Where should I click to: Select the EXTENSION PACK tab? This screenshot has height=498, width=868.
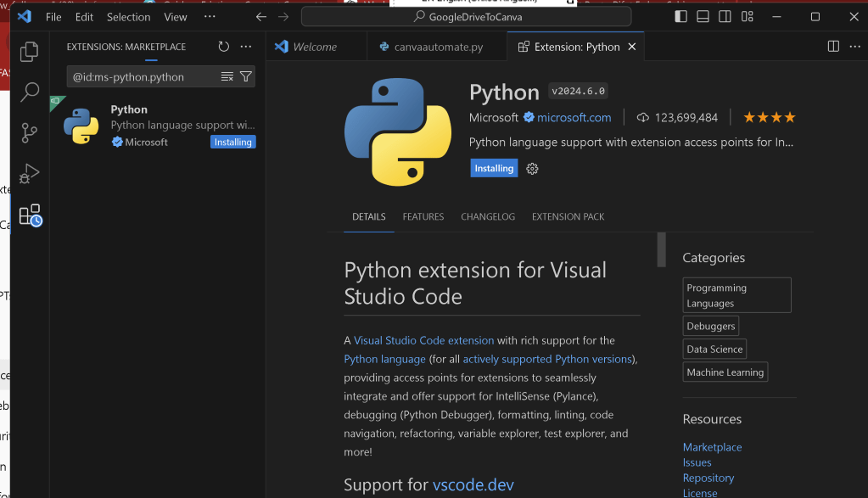point(568,217)
